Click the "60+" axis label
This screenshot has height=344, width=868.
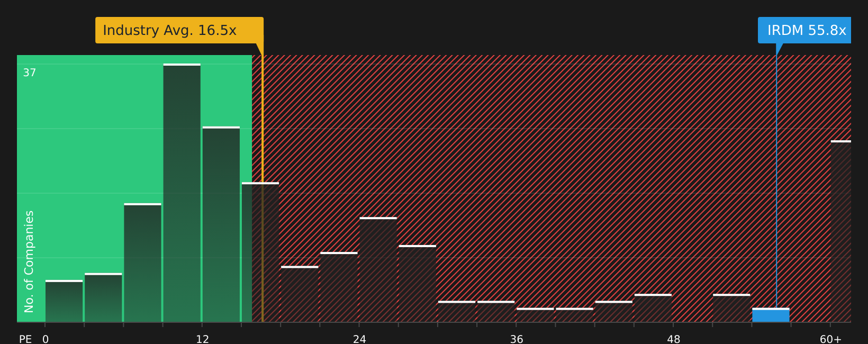tap(830, 339)
